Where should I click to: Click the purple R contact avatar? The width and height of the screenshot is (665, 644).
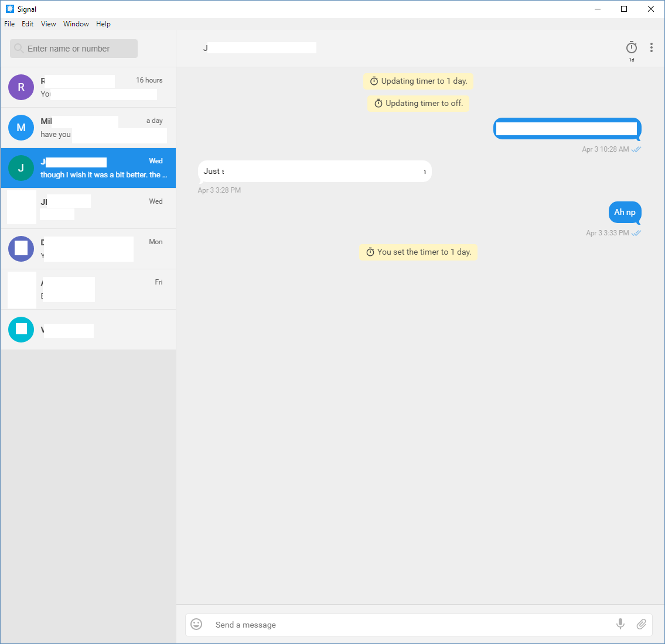click(21, 87)
